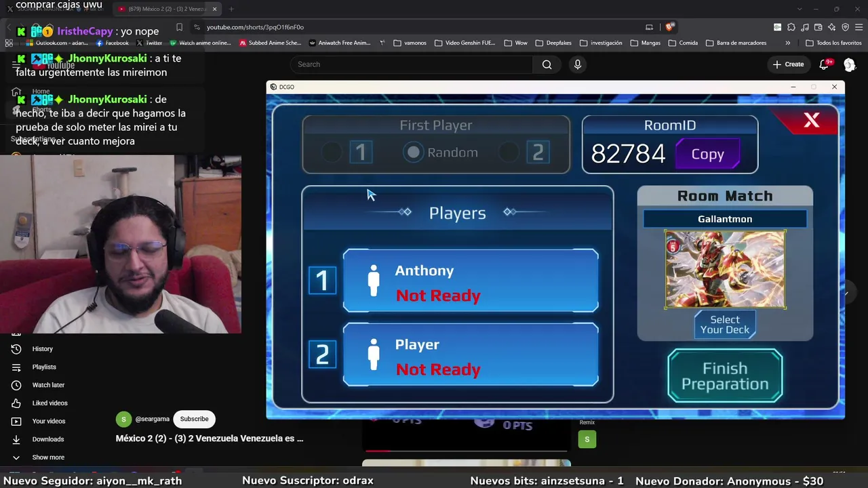Open the vamonos bookmark folder
868x488 pixels.
pyautogui.click(x=410, y=43)
